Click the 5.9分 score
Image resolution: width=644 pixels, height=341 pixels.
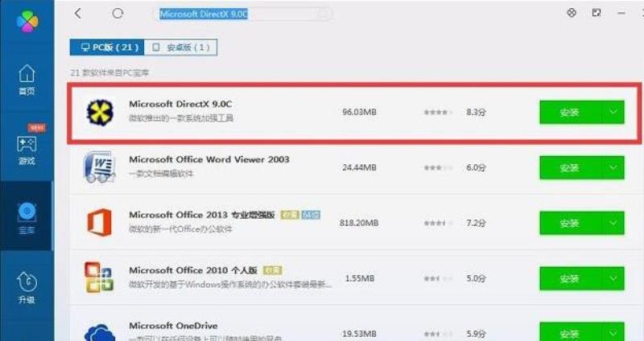[476, 334]
